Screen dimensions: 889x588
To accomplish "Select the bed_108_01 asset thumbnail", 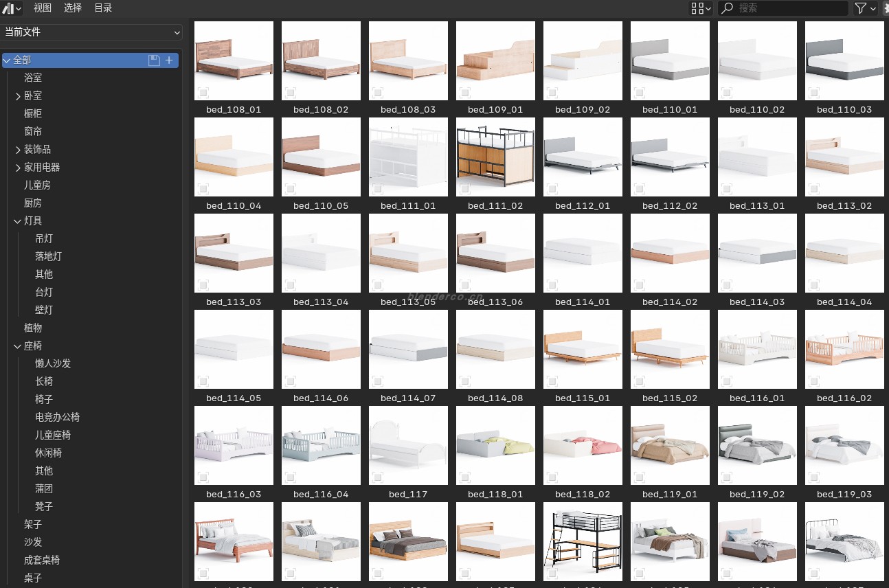I will 234,60.
